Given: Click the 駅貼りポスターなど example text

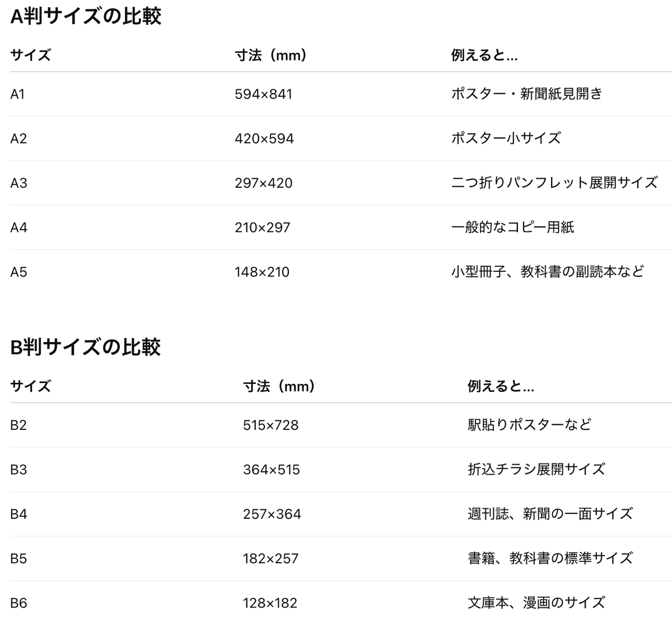Looking at the screenshot, I should click(529, 425).
